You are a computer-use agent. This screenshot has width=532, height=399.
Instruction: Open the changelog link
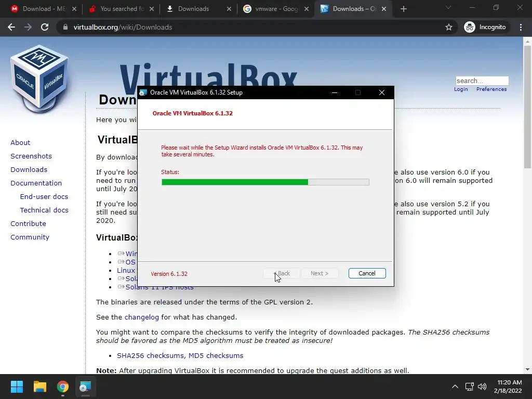coord(141,317)
